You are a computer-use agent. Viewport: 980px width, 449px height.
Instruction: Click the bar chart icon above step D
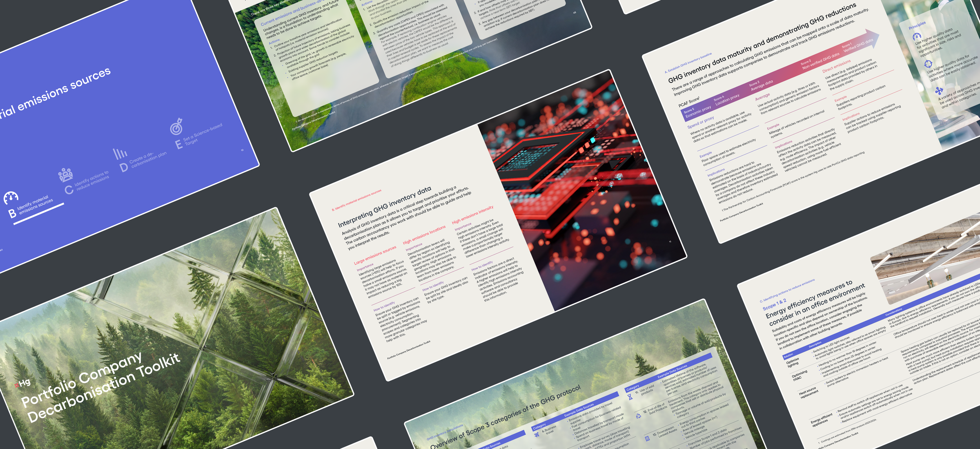[120, 153]
